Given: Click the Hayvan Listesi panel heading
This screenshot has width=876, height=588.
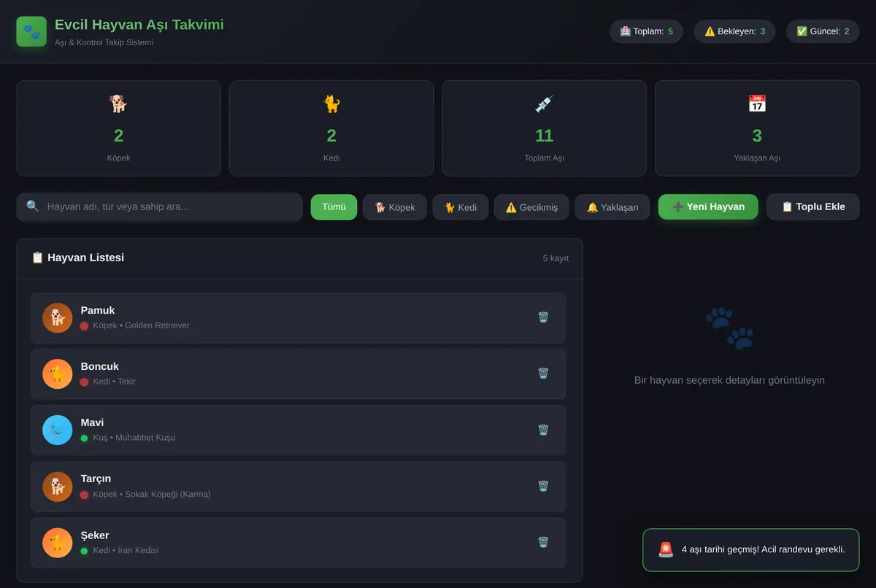Looking at the screenshot, I should pyautogui.click(x=77, y=258).
